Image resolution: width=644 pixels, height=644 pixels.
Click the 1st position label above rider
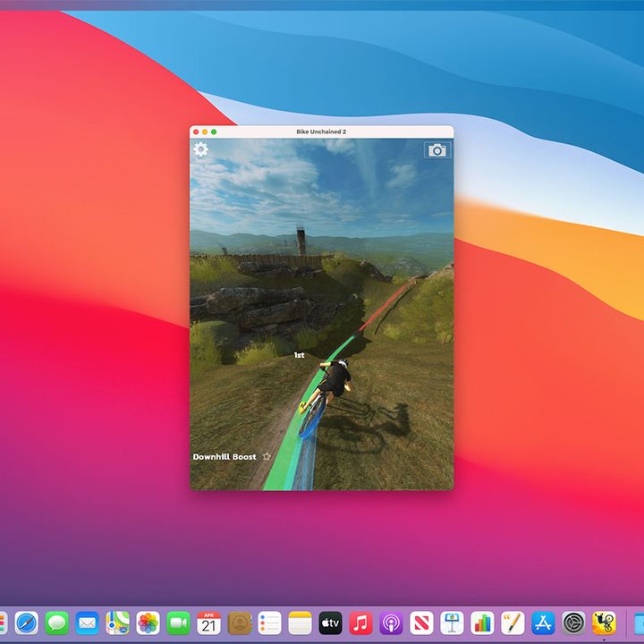(x=299, y=355)
